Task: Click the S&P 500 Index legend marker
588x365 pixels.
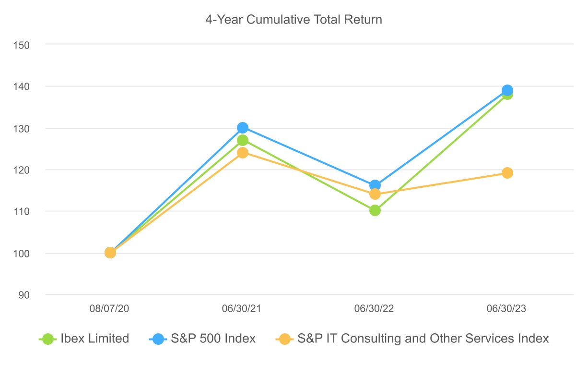Action: point(159,339)
